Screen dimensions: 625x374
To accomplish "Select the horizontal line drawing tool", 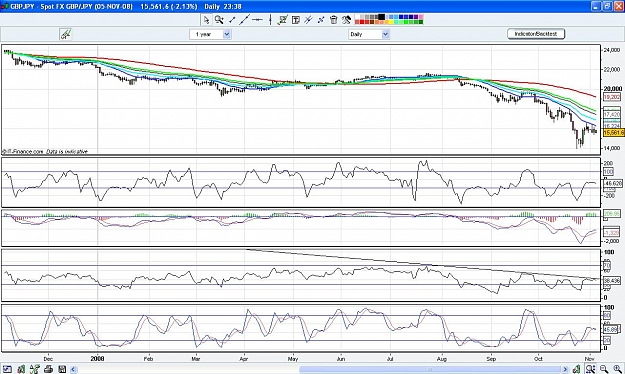I will point(257,20).
